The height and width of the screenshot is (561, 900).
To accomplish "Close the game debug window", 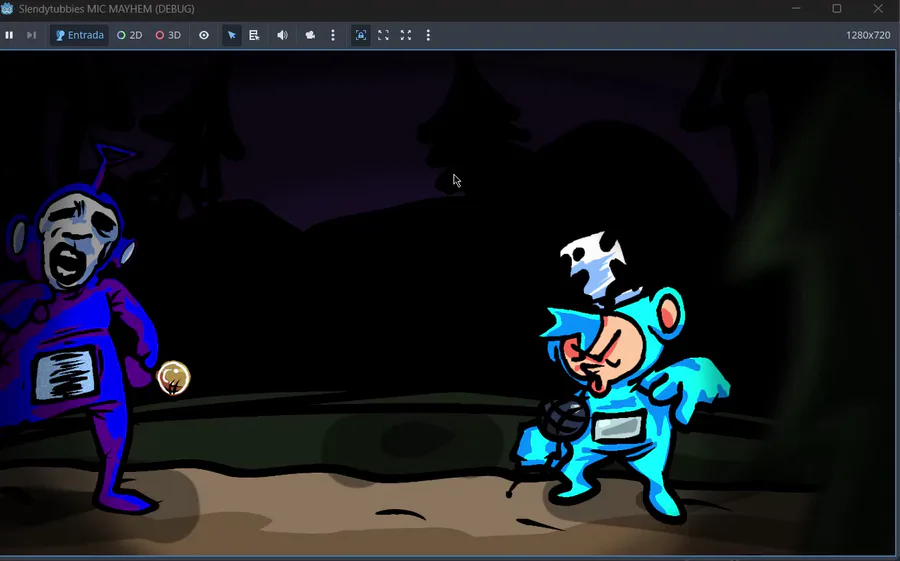I will pos(878,9).
